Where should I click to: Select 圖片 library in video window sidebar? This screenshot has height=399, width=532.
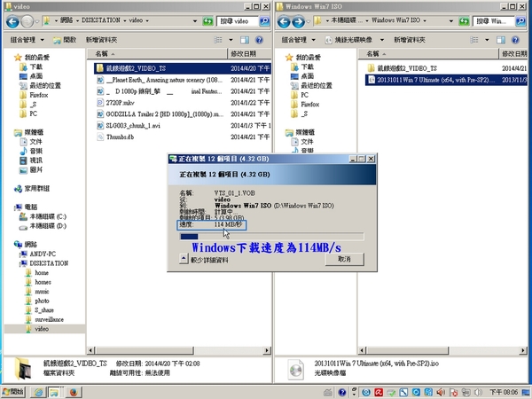pyautogui.click(x=31, y=169)
